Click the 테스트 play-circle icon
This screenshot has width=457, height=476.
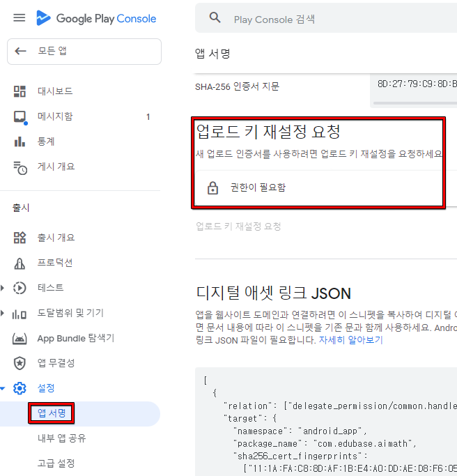click(x=20, y=288)
